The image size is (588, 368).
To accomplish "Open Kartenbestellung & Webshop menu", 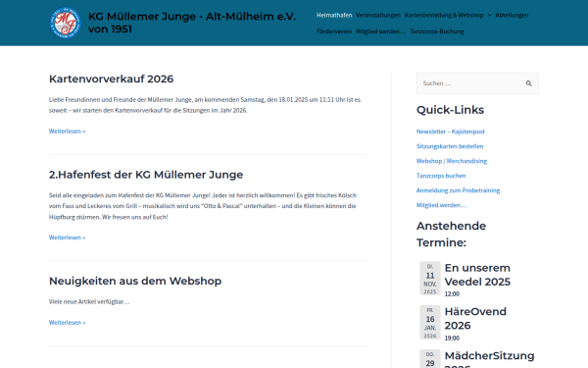I will coord(444,15).
